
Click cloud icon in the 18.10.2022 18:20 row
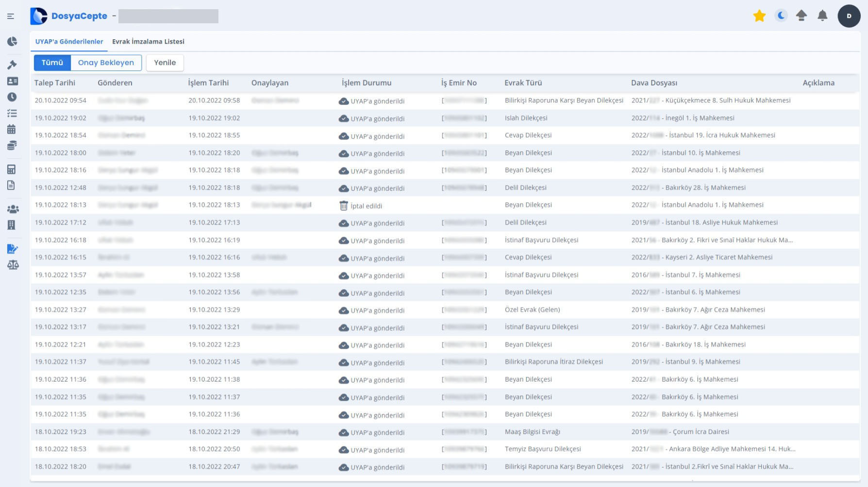[344, 468]
